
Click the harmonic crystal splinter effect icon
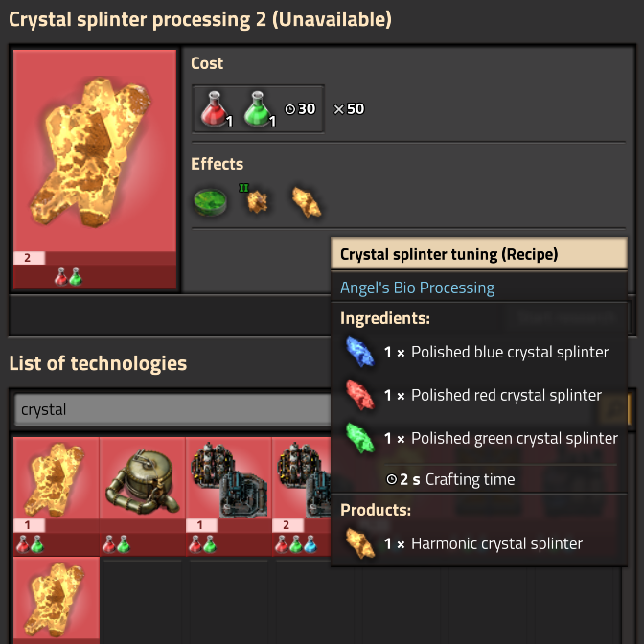(x=306, y=201)
